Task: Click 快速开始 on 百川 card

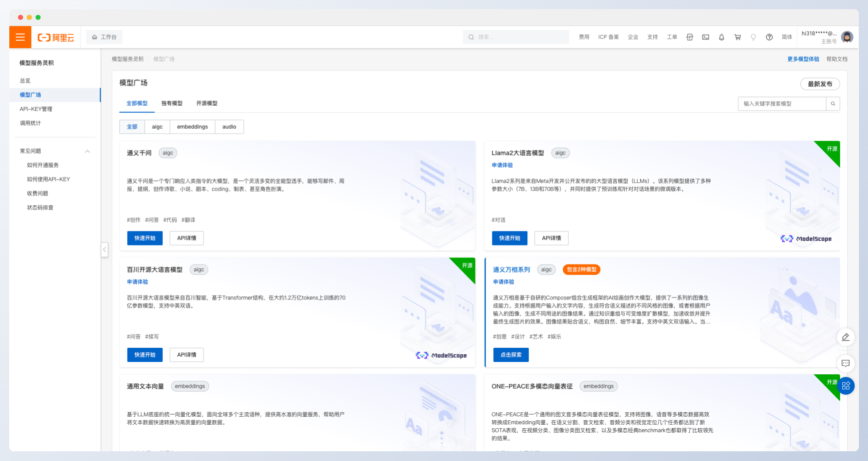Action: 145,355
